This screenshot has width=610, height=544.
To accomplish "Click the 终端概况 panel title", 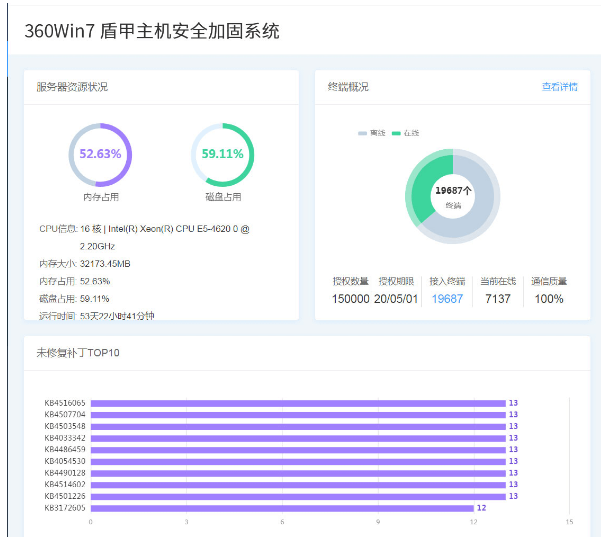I will (x=348, y=87).
